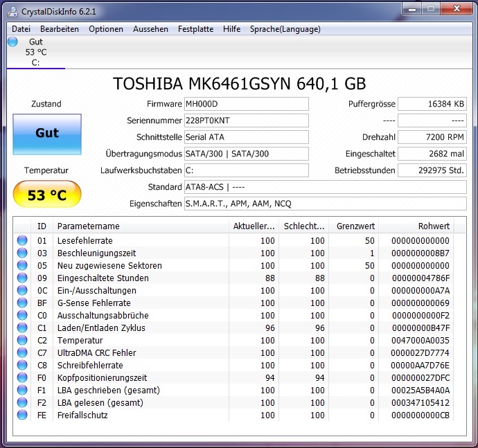Click the status icon for Ausschaltungsabbrüche
The height and width of the screenshot is (448, 478).
(x=22, y=316)
